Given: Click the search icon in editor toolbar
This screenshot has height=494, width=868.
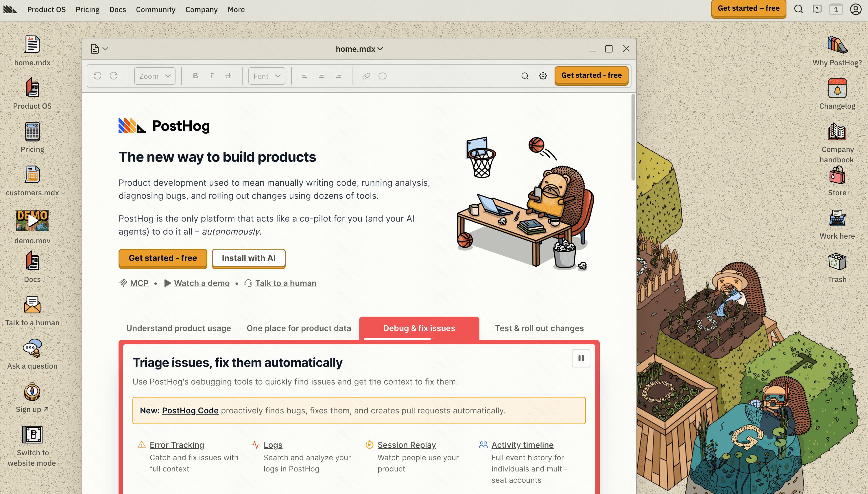Looking at the screenshot, I should 525,76.
